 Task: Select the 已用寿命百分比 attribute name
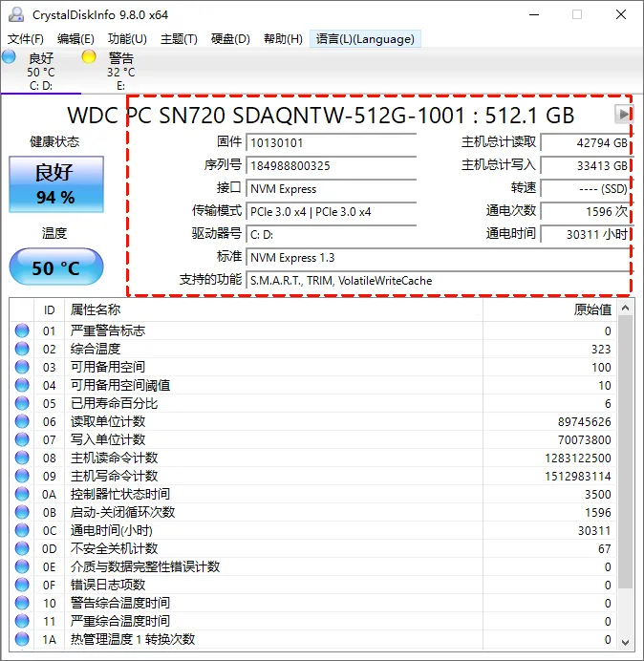pos(114,403)
